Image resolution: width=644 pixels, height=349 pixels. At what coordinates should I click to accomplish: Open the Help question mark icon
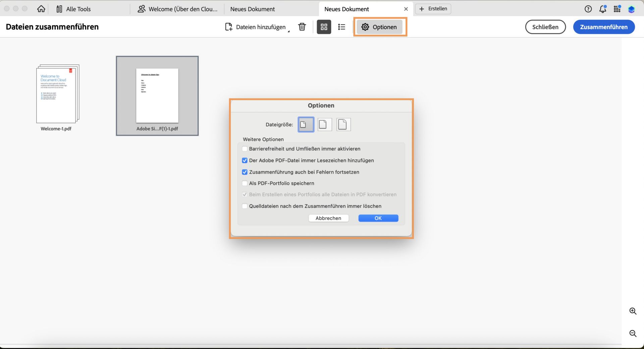coord(588,9)
